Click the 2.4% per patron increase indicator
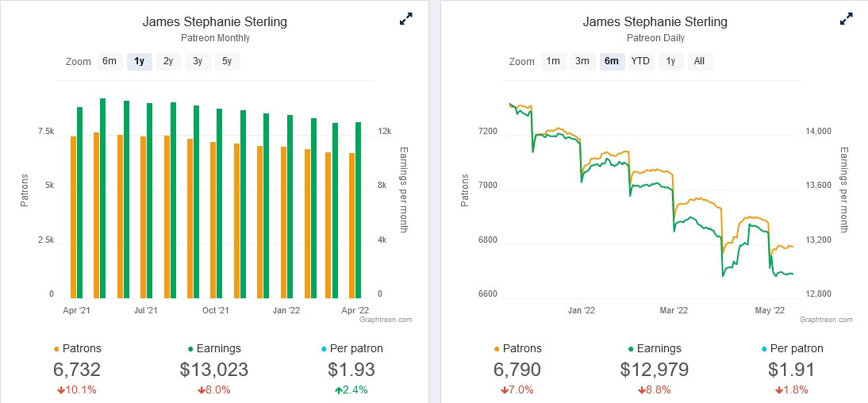This screenshot has width=868, height=403. tap(351, 390)
